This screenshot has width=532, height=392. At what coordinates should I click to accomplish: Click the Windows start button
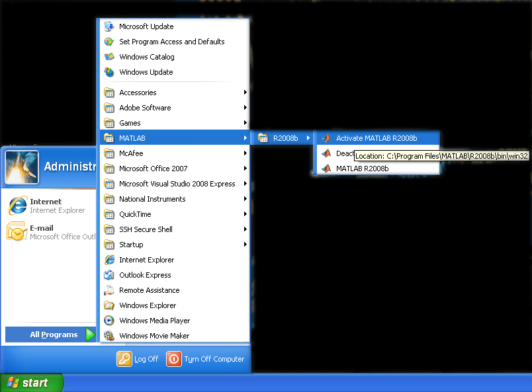pyautogui.click(x=32, y=383)
